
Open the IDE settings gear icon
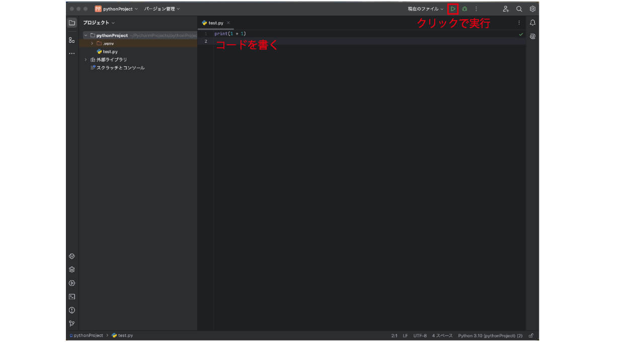coord(532,9)
